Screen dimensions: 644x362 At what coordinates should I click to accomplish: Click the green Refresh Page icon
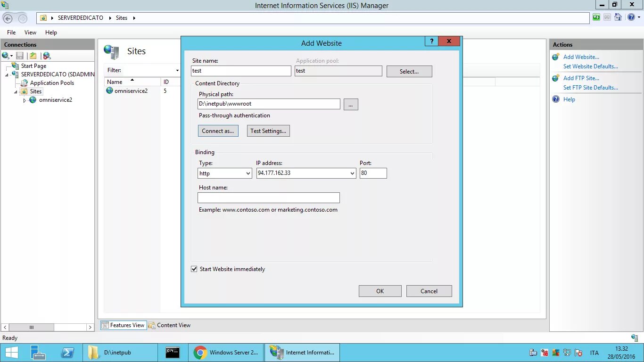[596, 17]
